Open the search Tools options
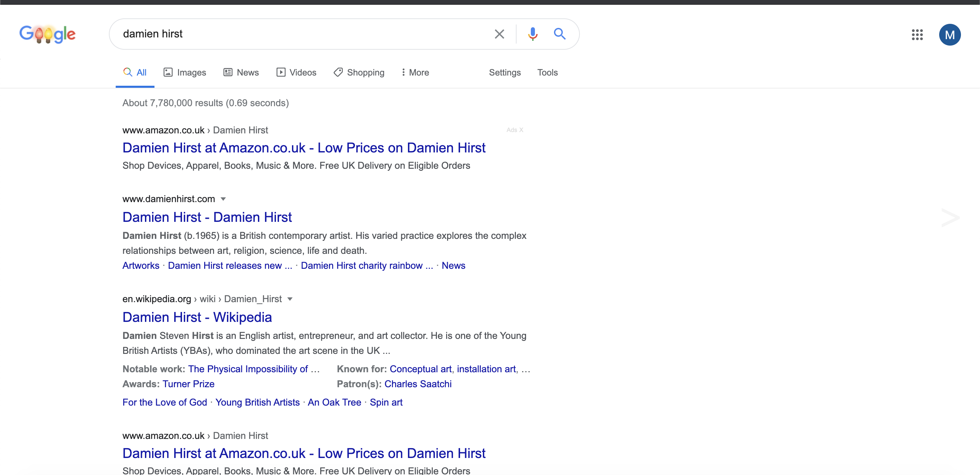This screenshot has width=980, height=475. pos(547,72)
